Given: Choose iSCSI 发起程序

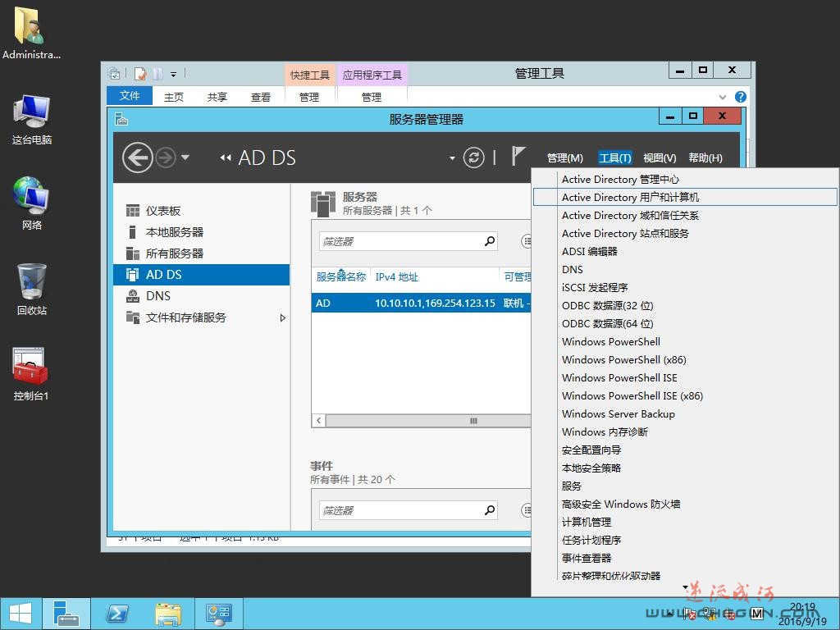Looking at the screenshot, I should 685,287.
